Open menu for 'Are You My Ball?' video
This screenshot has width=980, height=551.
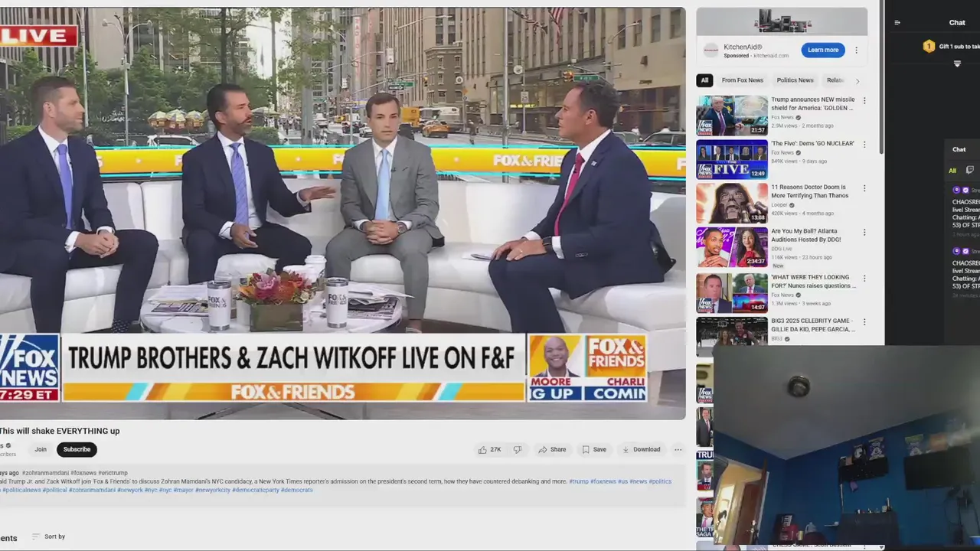point(864,233)
